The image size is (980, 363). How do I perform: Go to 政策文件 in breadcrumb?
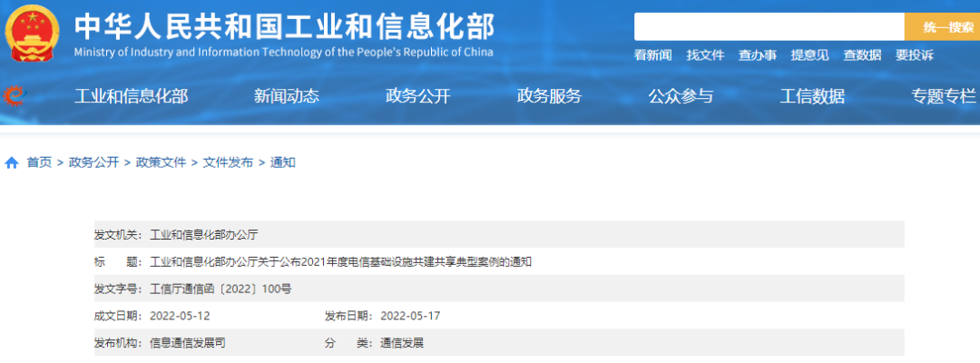click(161, 163)
